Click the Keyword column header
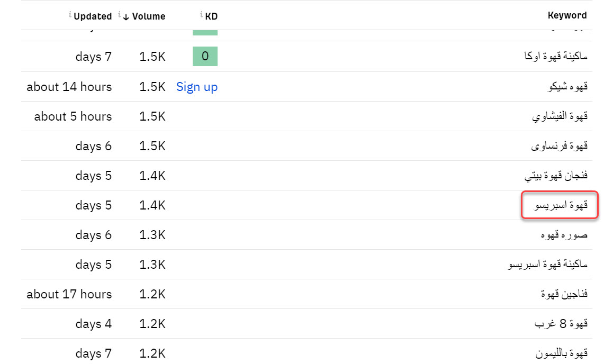Screen dimensions: 613x364 tap(567, 15)
